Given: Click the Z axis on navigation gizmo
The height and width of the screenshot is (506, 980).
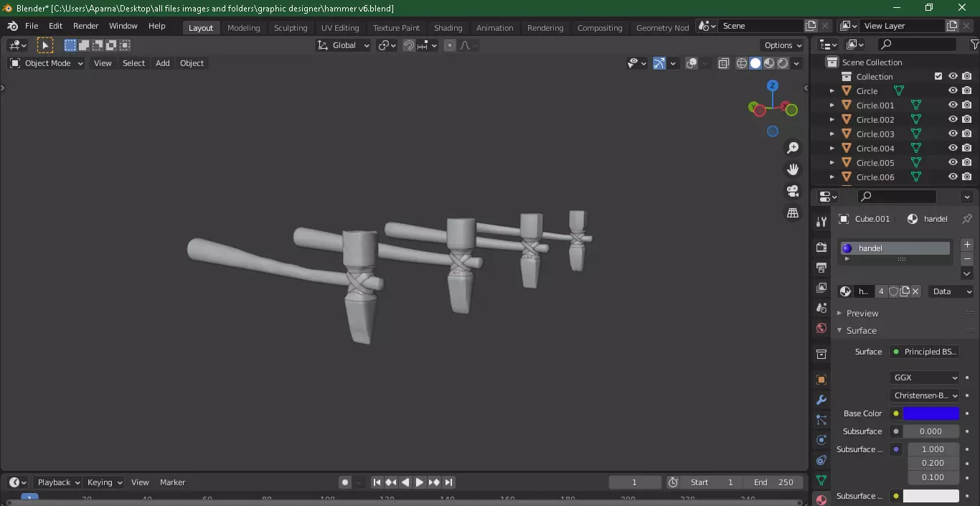Looking at the screenshot, I should pos(773,85).
